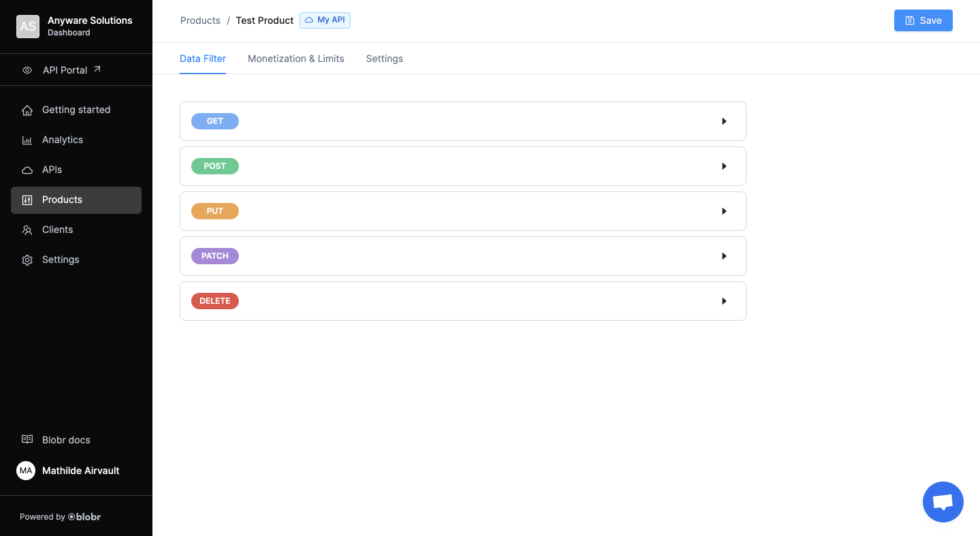The width and height of the screenshot is (980, 536).
Task: Switch to the Monetization & Limits tab
Action: click(x=295, y=59)
